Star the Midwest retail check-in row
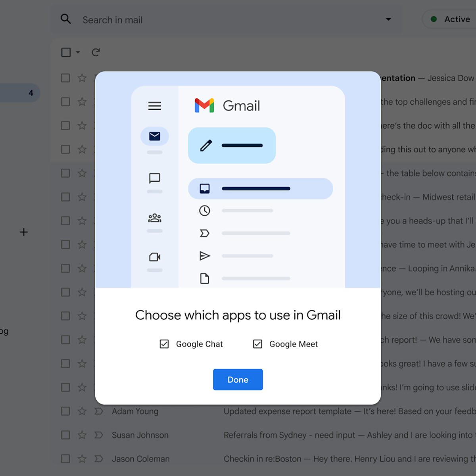This screenshot has width=476, height=476. (82, 197)
